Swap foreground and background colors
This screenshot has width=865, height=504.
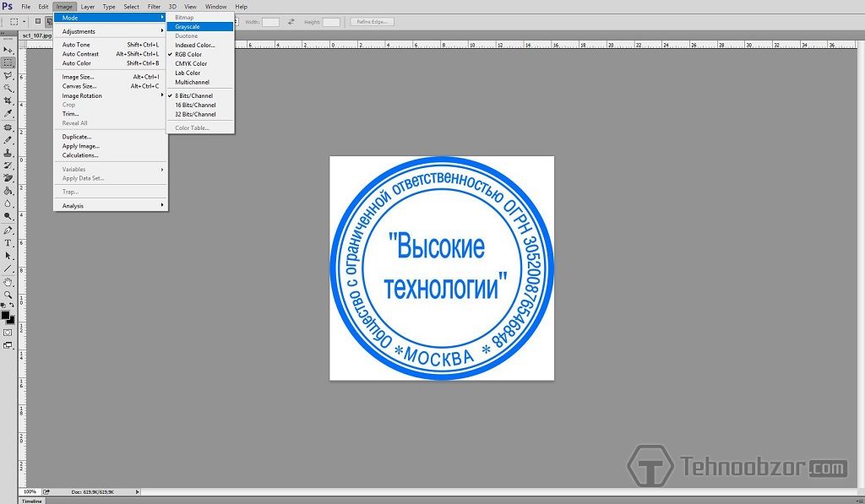12,305
